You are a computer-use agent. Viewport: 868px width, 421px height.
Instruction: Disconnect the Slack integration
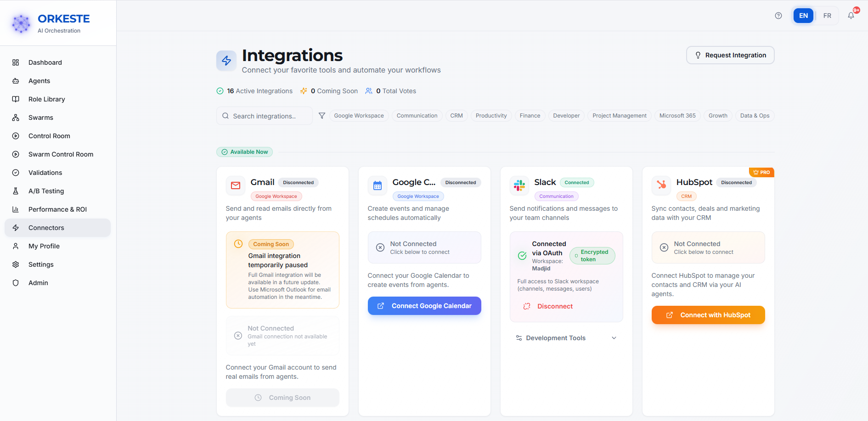(x=548, y=306)
